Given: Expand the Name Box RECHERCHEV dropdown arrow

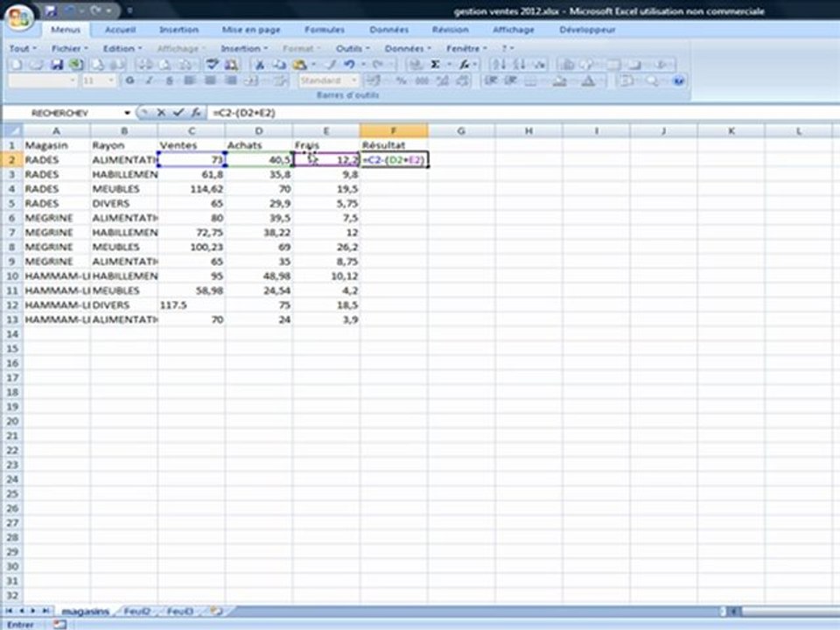Looking at the screenshot, I should (x=127, y=113).
